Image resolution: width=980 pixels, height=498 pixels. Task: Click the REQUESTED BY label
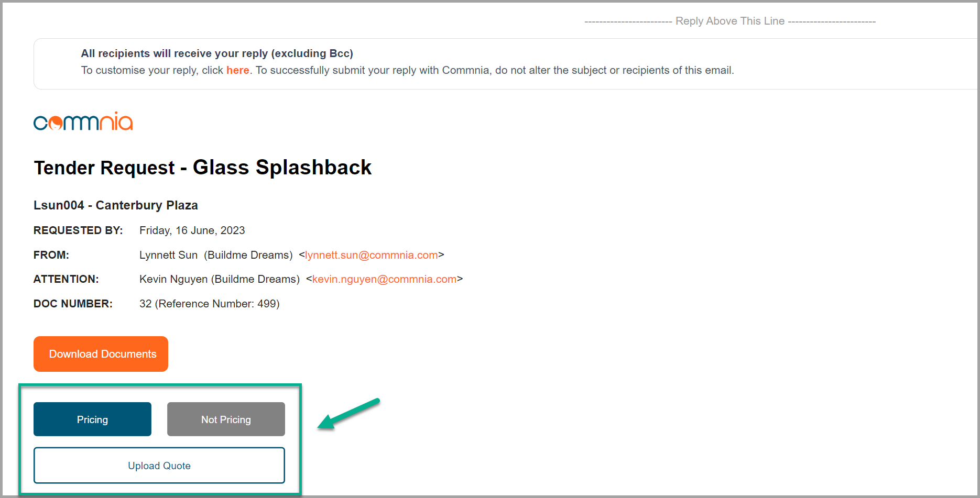[78, 230]
